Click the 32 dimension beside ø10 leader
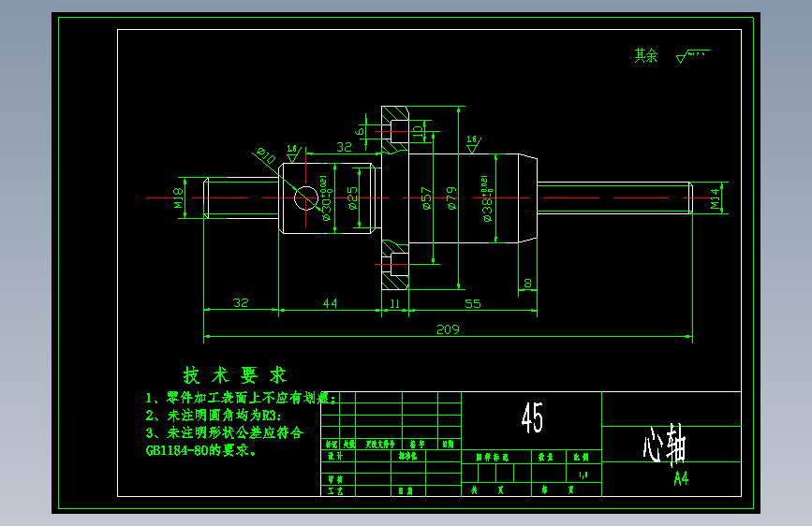The width and height of the screenshot is (812, 526). [x=345, y=147]
